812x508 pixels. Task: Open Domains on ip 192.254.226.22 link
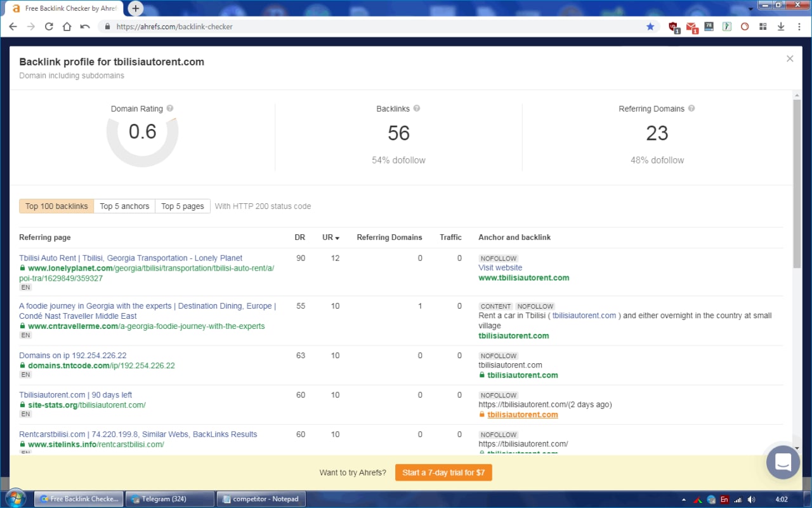click(72, 356)
